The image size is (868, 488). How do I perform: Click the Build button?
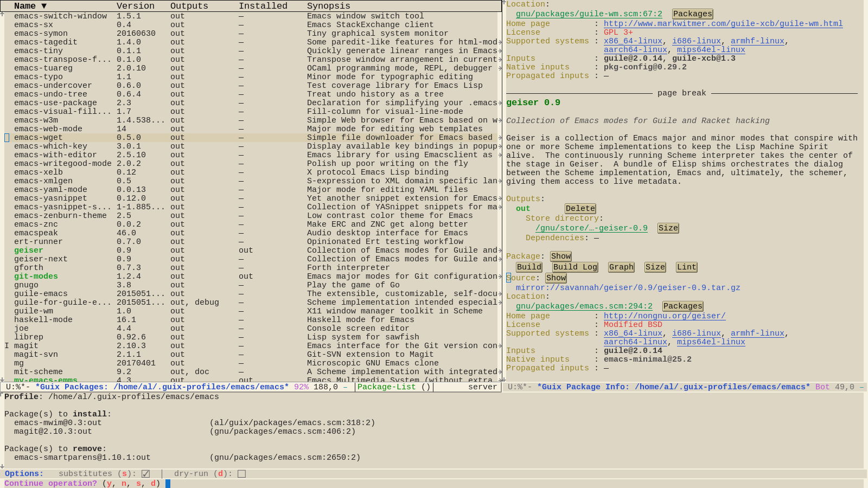click(529, 267)
